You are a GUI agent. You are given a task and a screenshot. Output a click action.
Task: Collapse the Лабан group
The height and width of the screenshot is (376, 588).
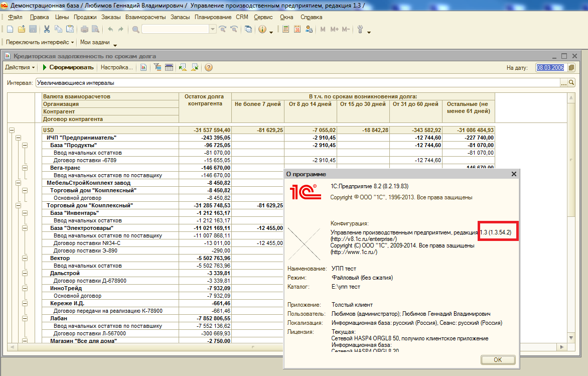25,318
